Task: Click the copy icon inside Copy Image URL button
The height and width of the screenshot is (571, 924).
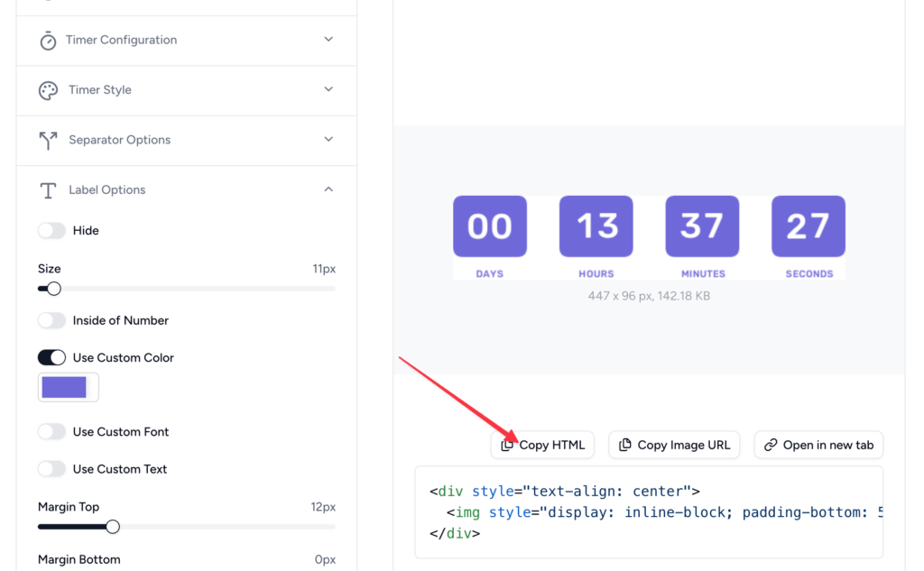Action: click(624, 444)
